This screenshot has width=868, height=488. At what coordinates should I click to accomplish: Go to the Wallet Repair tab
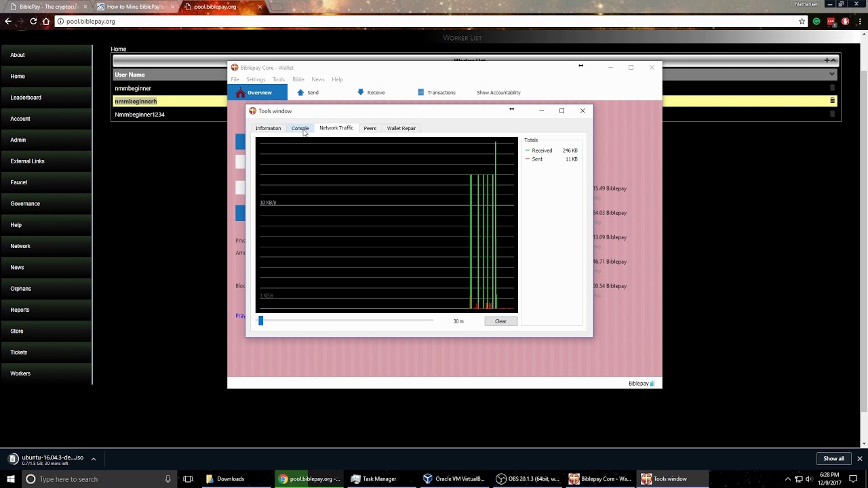401,128
